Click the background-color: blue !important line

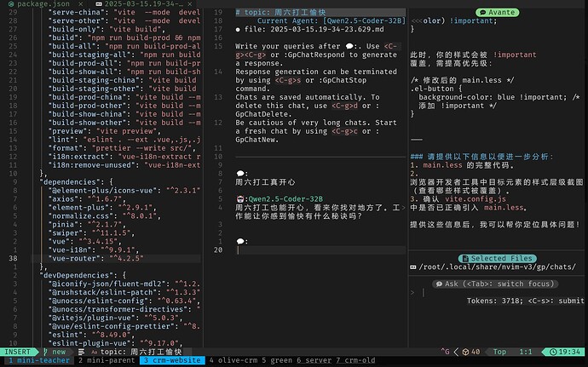click(493, 97)
